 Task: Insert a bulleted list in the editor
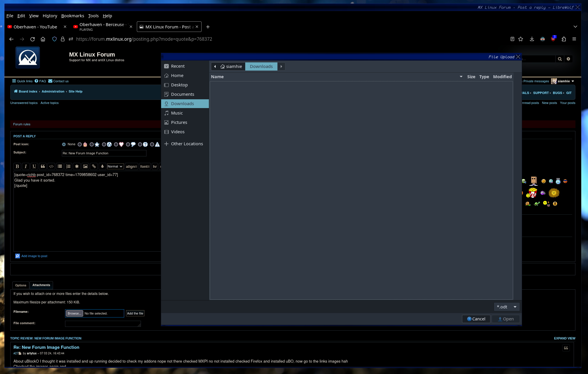[60, 166]
